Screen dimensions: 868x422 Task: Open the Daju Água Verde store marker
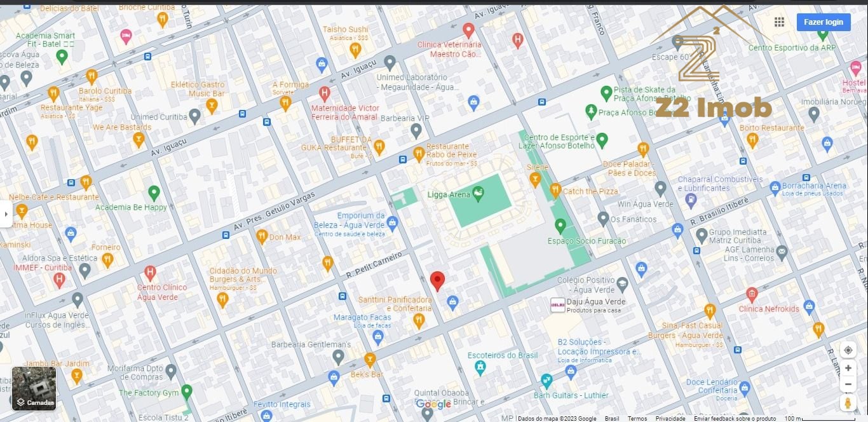[x=557, y=304]
